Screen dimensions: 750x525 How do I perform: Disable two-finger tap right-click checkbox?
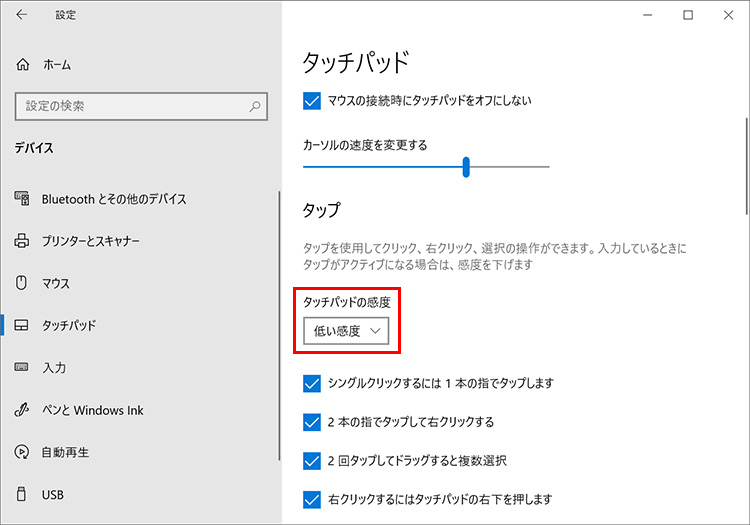[x=311, y=422]
